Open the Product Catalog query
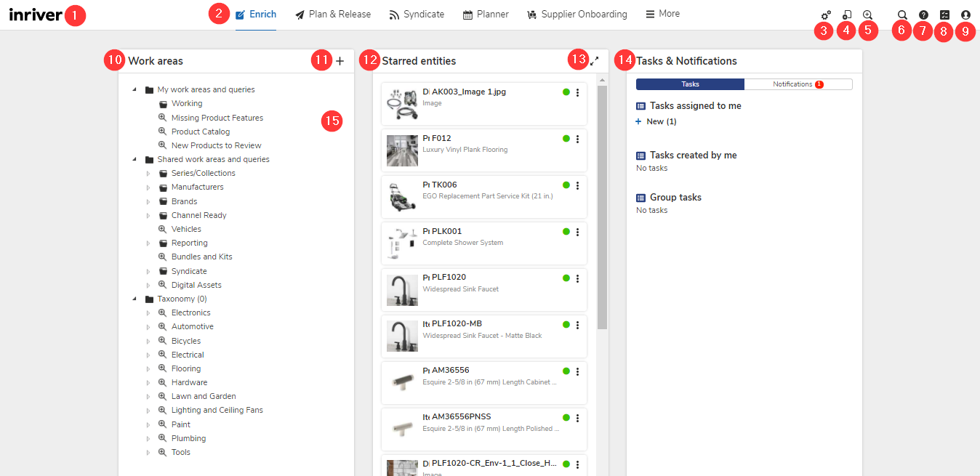 (201, 132)
